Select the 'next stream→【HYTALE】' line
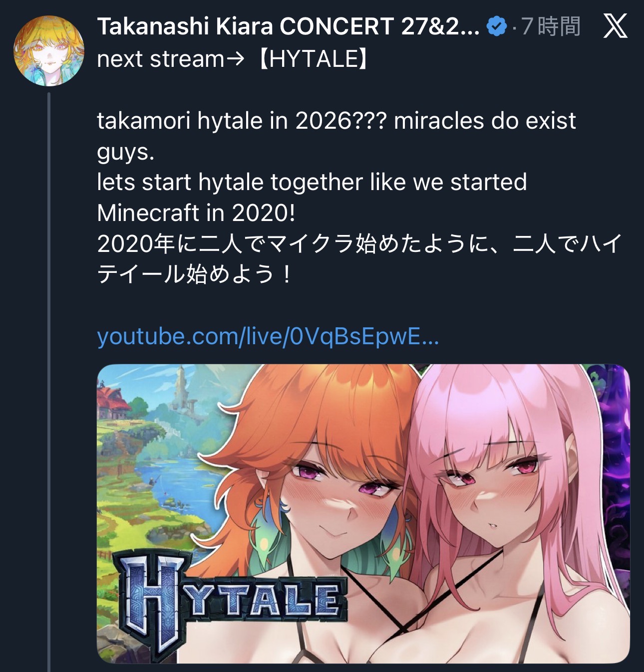The width and height of the screenshot is (644, 672). point(233,59)
